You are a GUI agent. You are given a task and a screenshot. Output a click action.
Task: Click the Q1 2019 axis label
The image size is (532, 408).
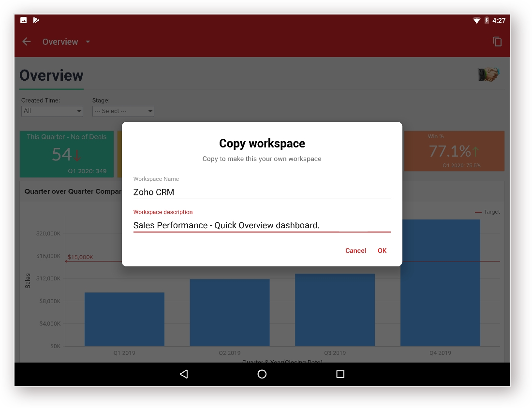(x=124, y=353)
